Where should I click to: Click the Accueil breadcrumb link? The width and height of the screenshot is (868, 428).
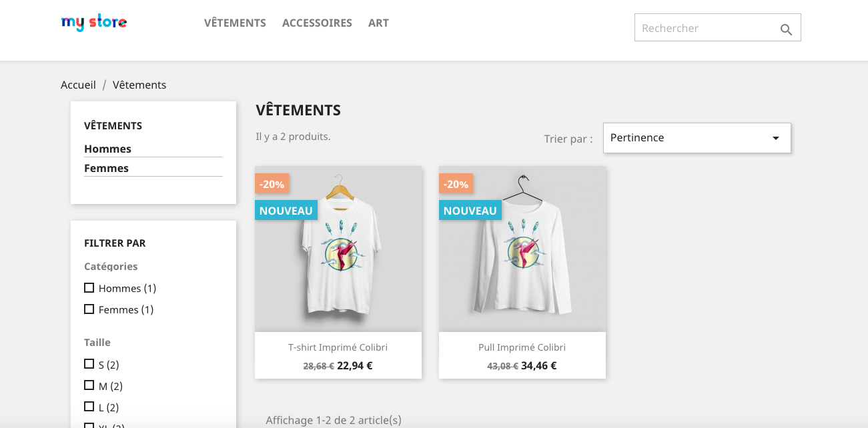pos(78,85)
